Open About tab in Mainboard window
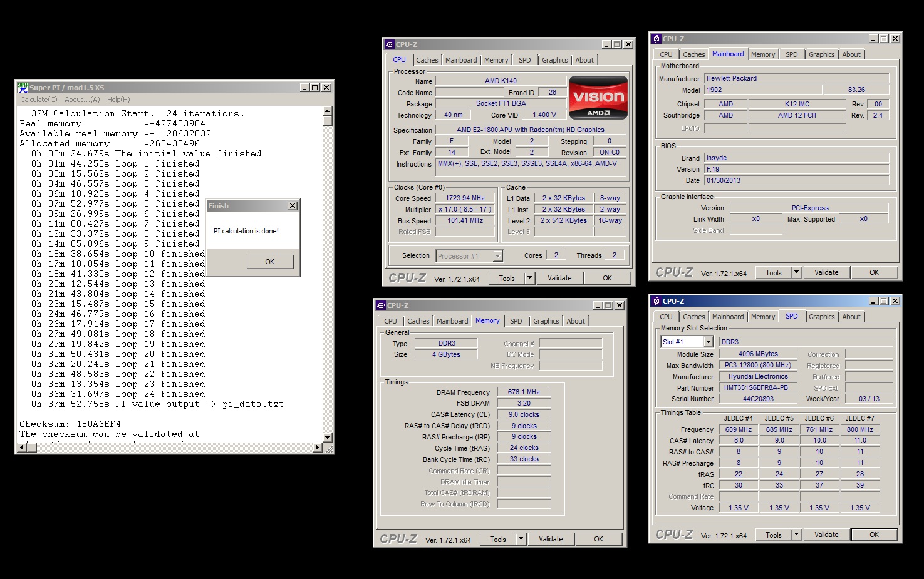Screen dimensions: 924x579 coord(851,54)
